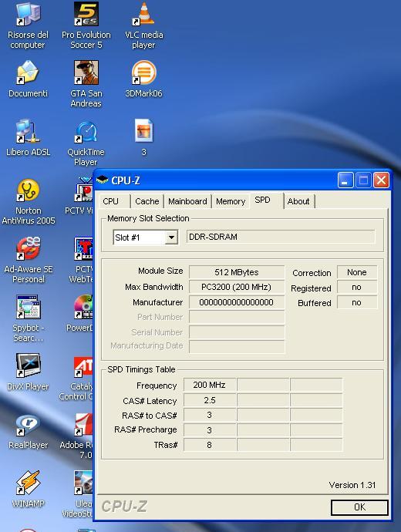The width and height of the screenshot is (401, 532).
Task: Select the SPD tab
Action: 266,200
